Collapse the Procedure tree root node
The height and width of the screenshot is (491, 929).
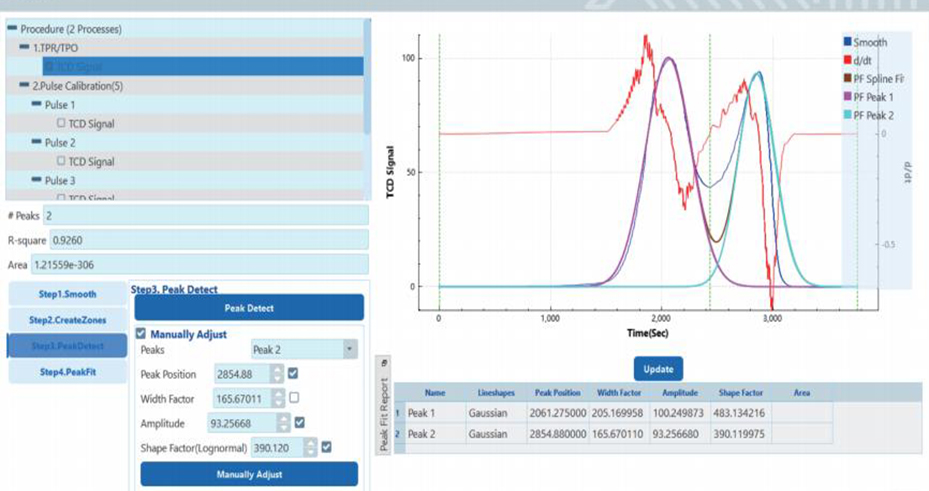click(12, 29)
